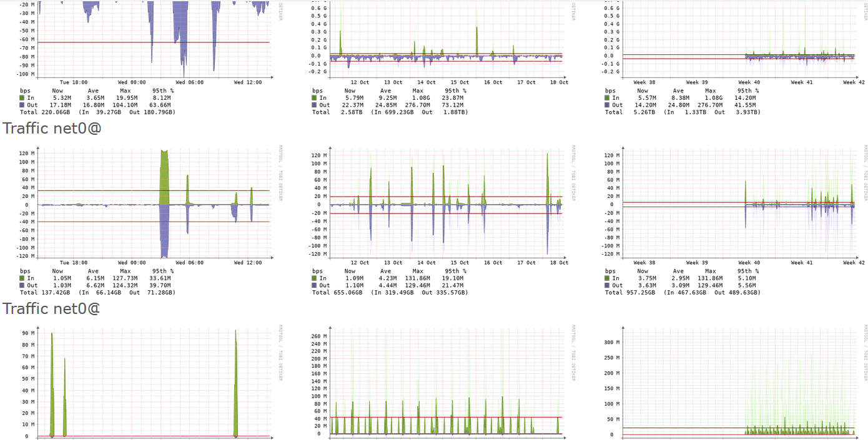Select the 'Total 2.58TB' text
The image size is (868, 440).
pos(336,112)
